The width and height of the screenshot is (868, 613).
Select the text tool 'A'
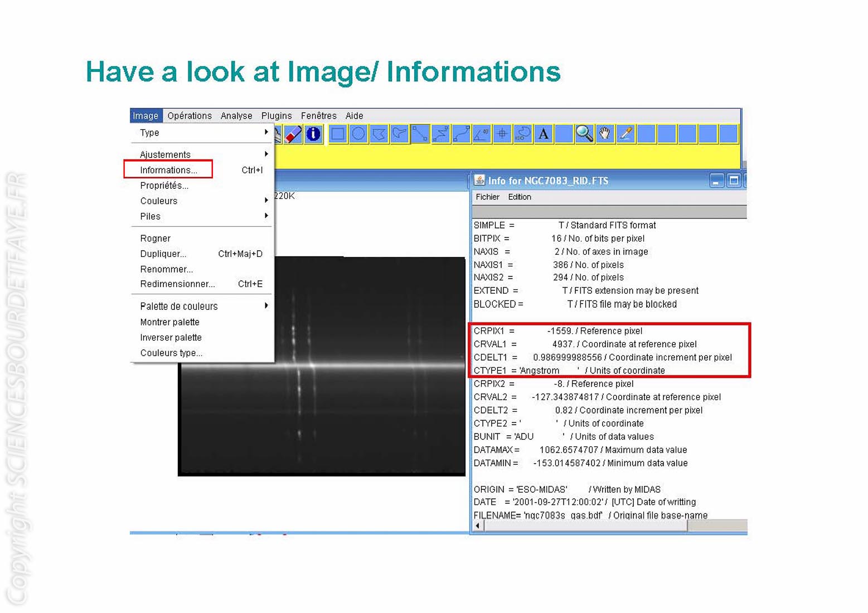[x=544, y=134]
